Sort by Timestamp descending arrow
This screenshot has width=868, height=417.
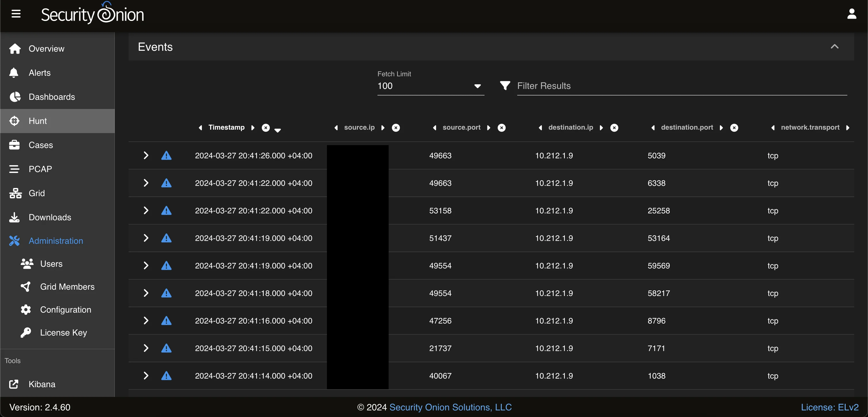(278, 130)
